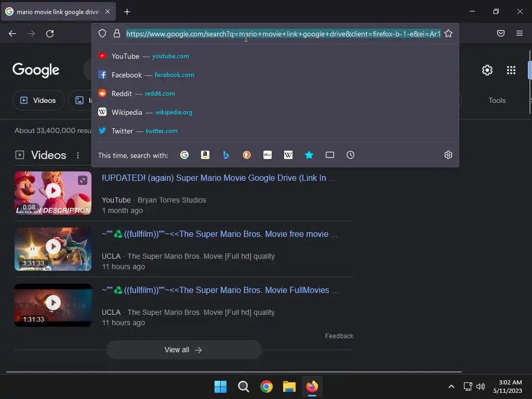Choose Reddit suggestion in dropdown
532x399 pixels.
click(275, 94)
